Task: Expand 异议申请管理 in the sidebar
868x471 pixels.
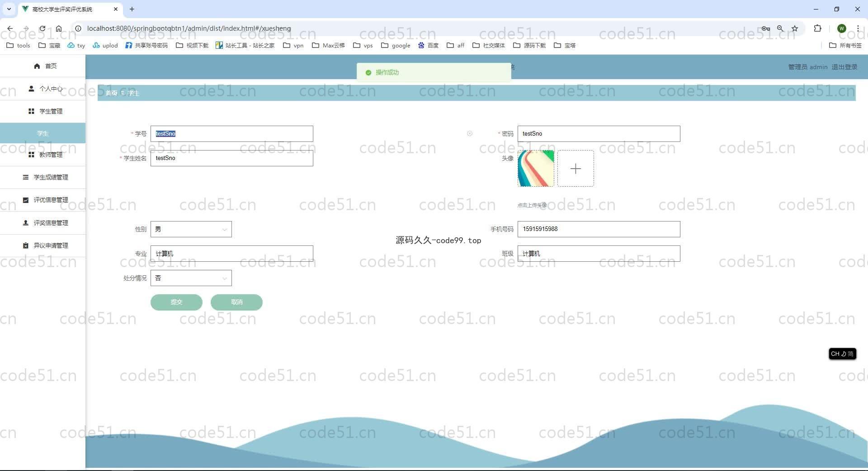Action: pyautogui.click(x=42, y=245)
